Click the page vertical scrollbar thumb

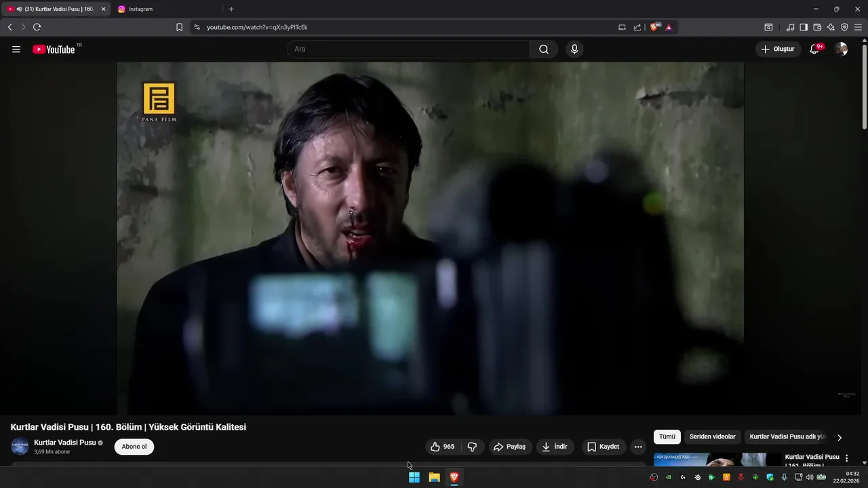864,87
